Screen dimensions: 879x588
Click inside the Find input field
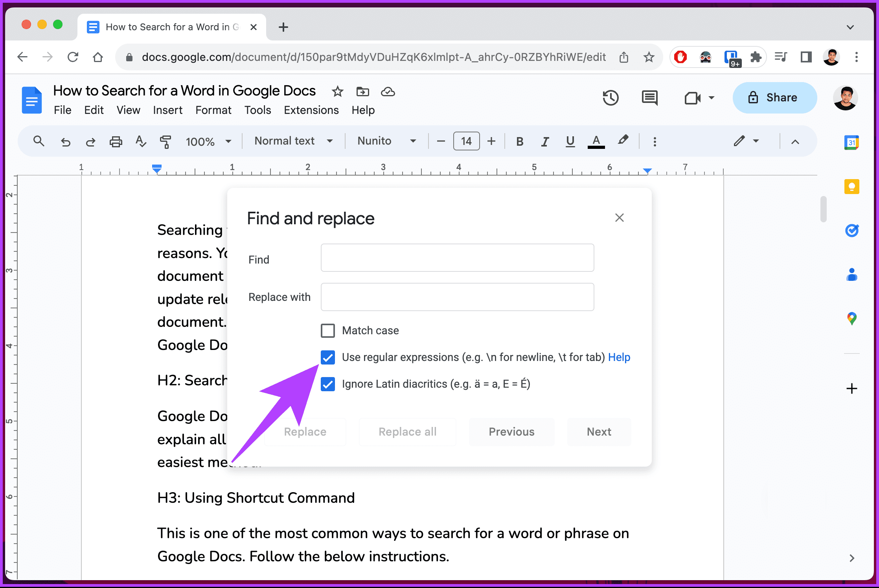coord(457,258)
